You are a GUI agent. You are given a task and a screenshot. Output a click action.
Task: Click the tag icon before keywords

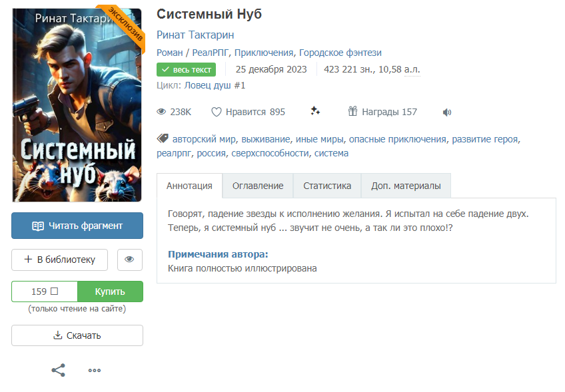[x=163, y=138]
